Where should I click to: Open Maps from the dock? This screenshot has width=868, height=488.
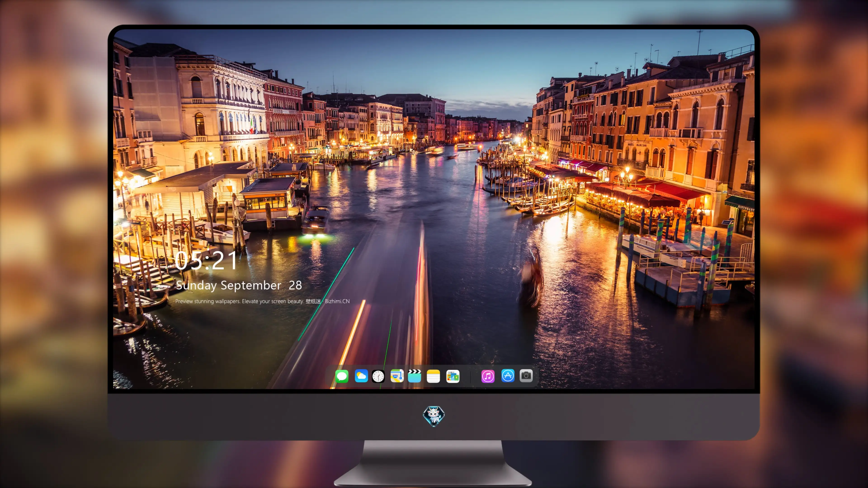click(x=397, y=376)
